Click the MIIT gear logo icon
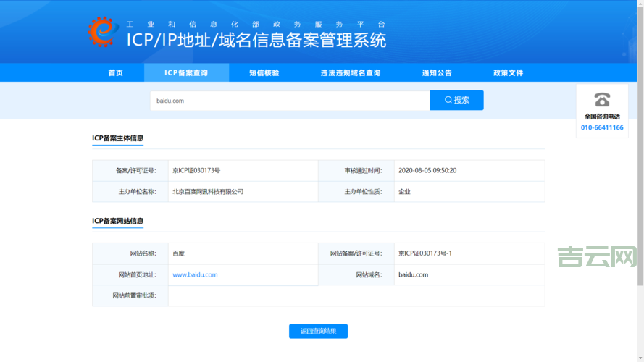 (x=103, y=32)
